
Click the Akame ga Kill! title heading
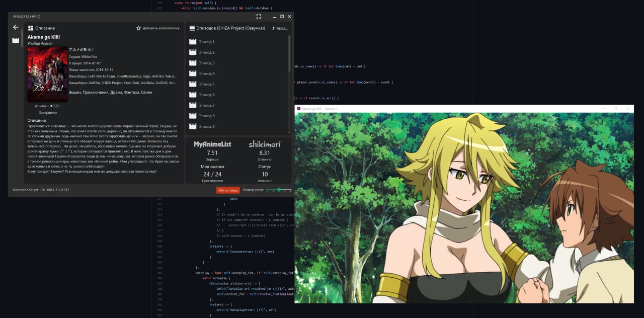tap(44, 37)
